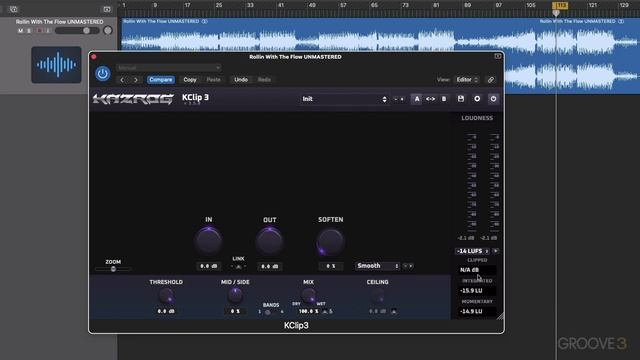Screen dimensions: 640x360
Task: Toggle the plugin power bypass button
Action: (102, 73)
